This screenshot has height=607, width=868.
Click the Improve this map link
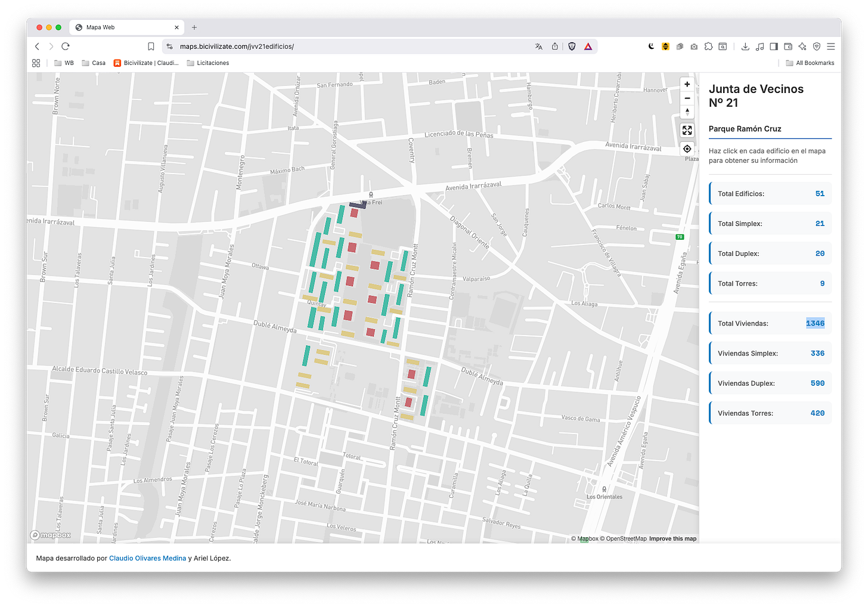[x=672, y=539]
